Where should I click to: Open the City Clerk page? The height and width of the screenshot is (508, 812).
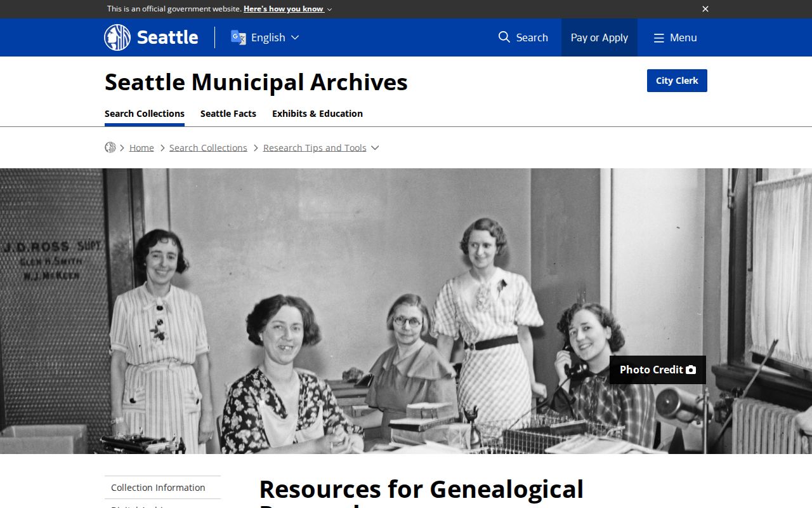[x=677, y=81]
